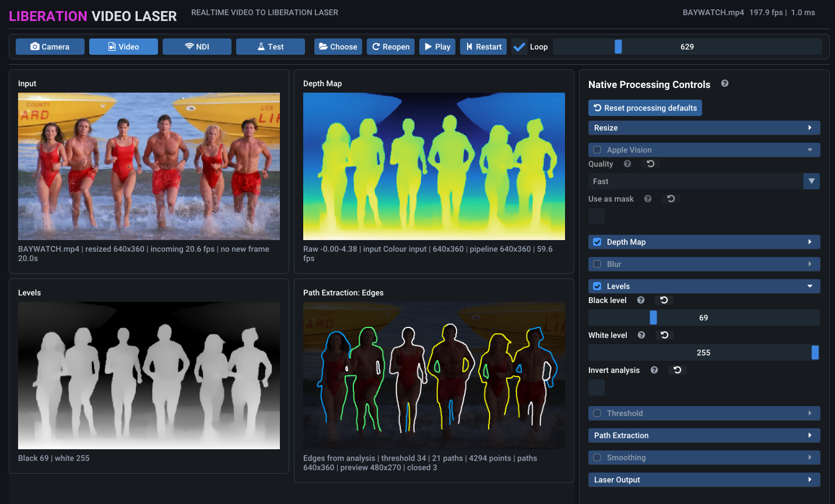Collapse the Levels section arrow

tap(810, 286)
